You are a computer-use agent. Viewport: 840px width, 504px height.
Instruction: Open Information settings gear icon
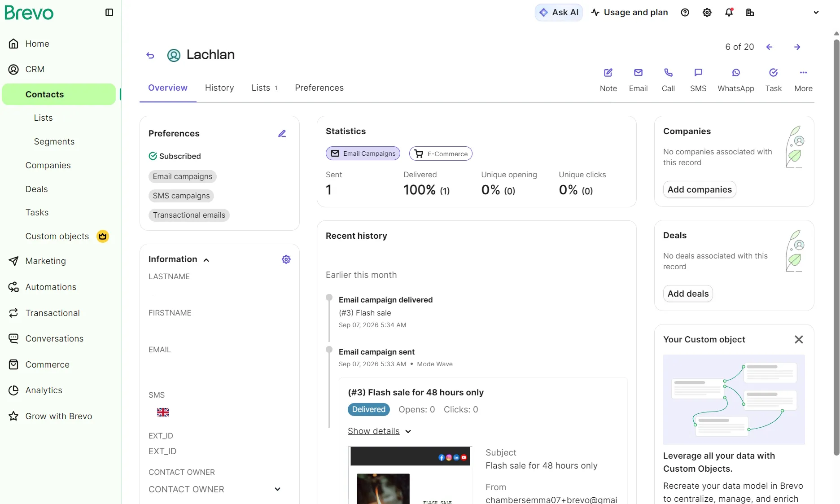286,259
